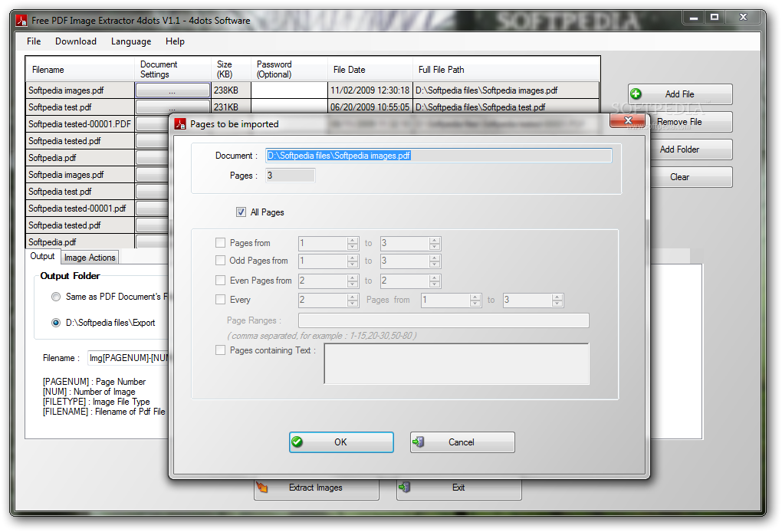This screenshot has width=782, height=532.
Task: Click the green plus icon beside Add File
Action: click(636, 94)
